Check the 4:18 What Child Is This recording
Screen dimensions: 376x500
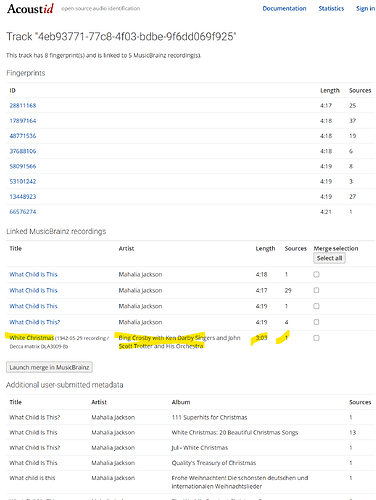[x=316, y=274]
